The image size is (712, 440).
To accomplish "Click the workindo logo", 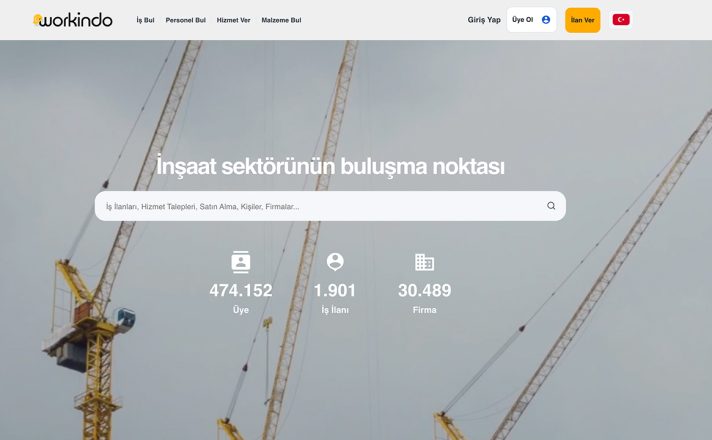I will tap(73, 20).
